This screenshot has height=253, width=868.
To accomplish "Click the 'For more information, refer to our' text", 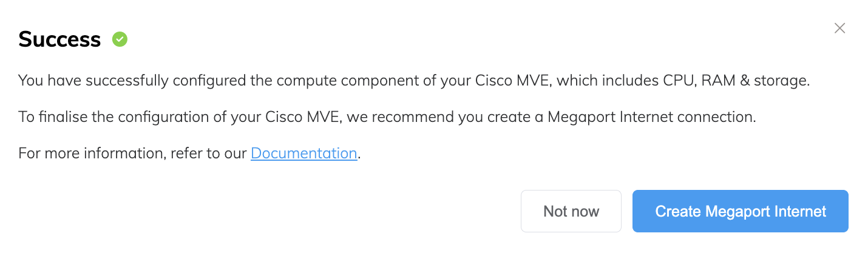I will pos(133,153).
